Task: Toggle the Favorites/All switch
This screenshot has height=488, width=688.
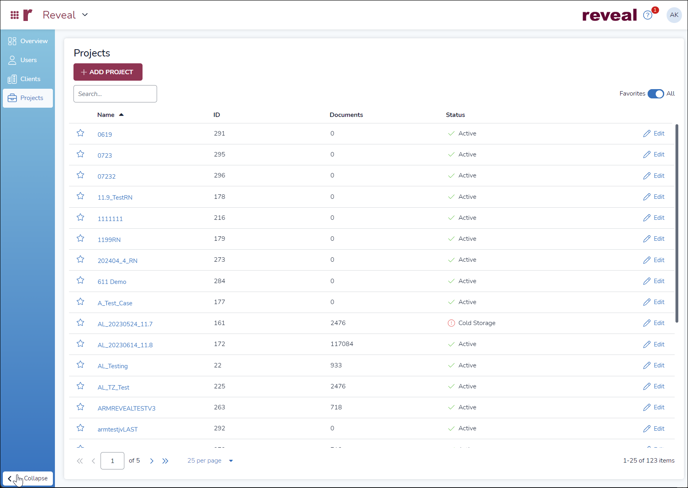Action: tap(655, 94)
